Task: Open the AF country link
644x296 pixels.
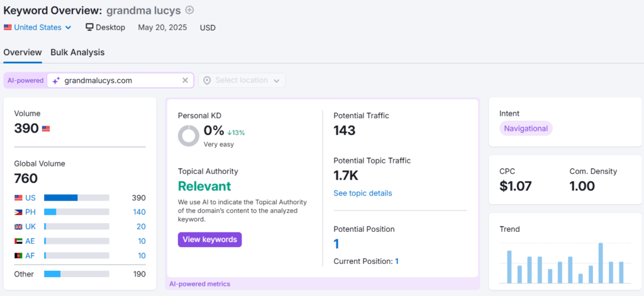Action: pos(30,256)
